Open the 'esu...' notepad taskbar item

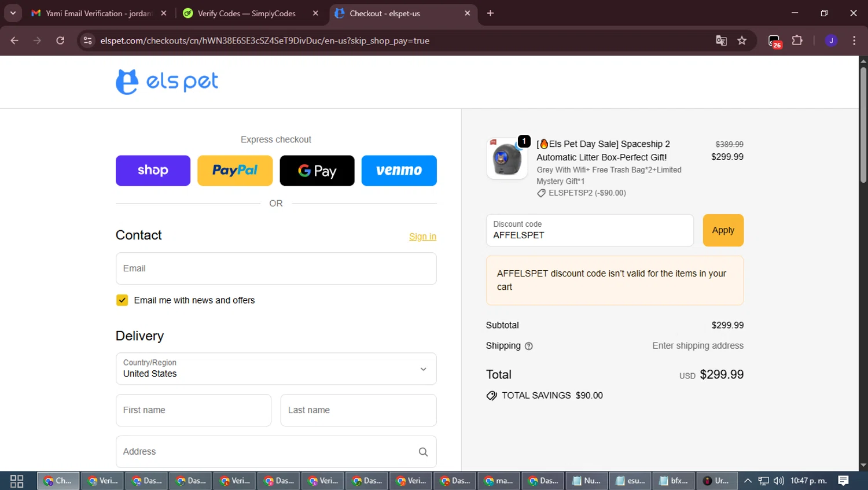click(x=630, y=481)
